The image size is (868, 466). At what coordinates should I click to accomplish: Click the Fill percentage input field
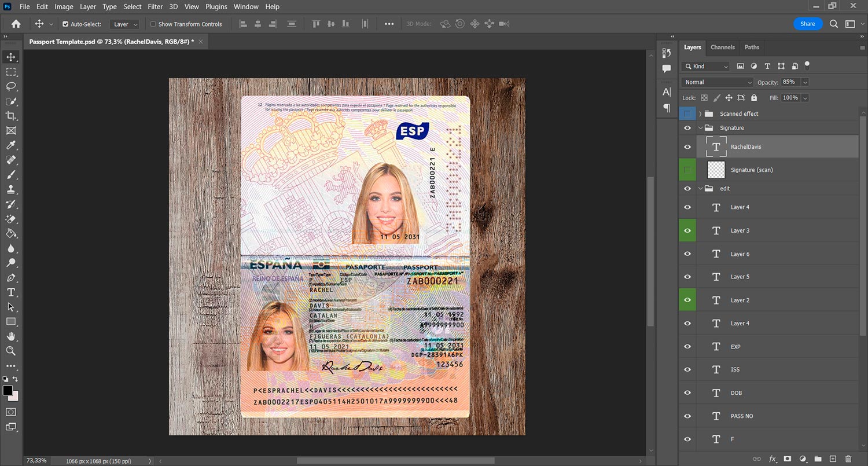tap(790, 98)
